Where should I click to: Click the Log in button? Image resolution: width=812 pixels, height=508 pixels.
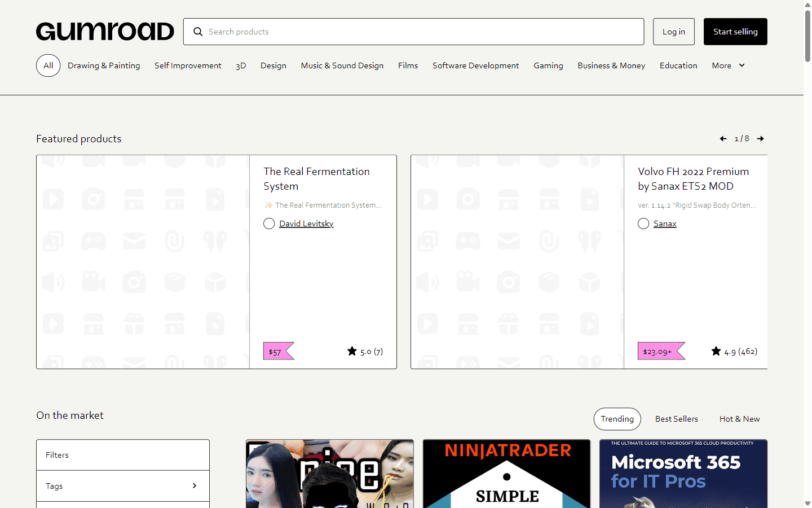coord(674,32)
